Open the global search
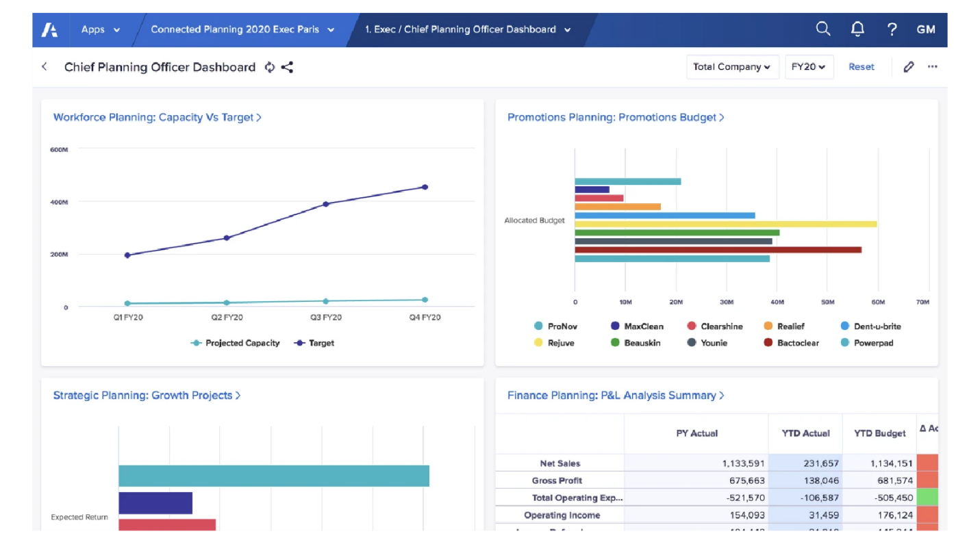The height and width of the screenshot is (551, 980). (x=823, y=29)
